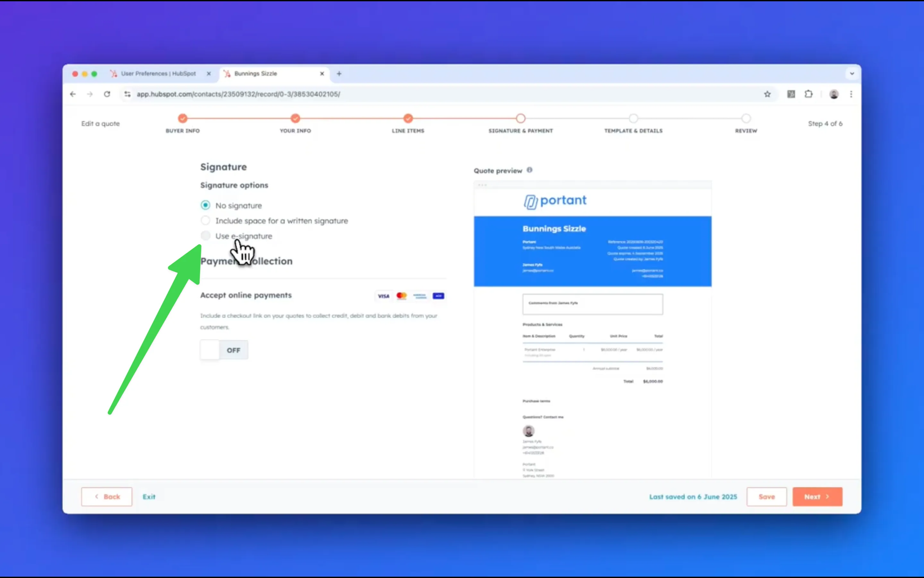Viewport: 924px width, 578px height.
Task: Open the Chrome three-dot menu
Action: coord(851,94)
